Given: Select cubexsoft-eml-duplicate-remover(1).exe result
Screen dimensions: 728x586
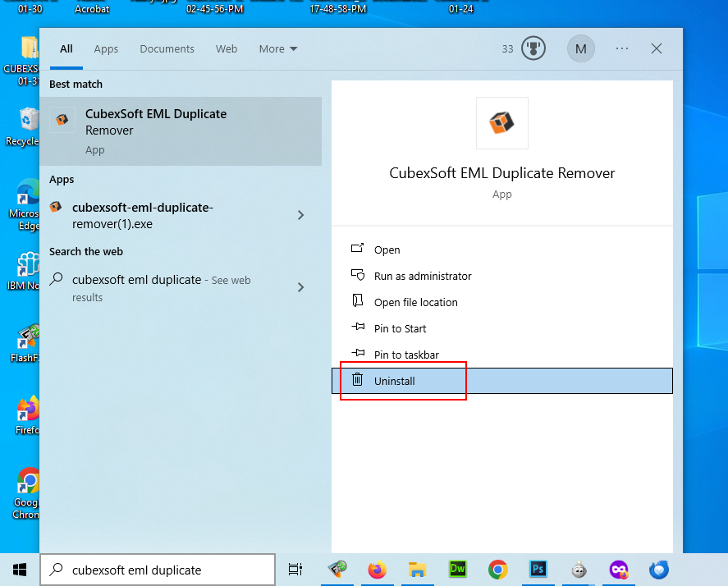Looking at the screenshot, I should coord(181,216).
